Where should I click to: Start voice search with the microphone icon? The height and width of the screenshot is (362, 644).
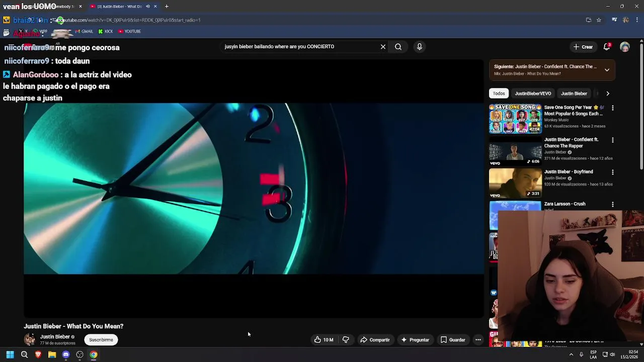(420, 47)
